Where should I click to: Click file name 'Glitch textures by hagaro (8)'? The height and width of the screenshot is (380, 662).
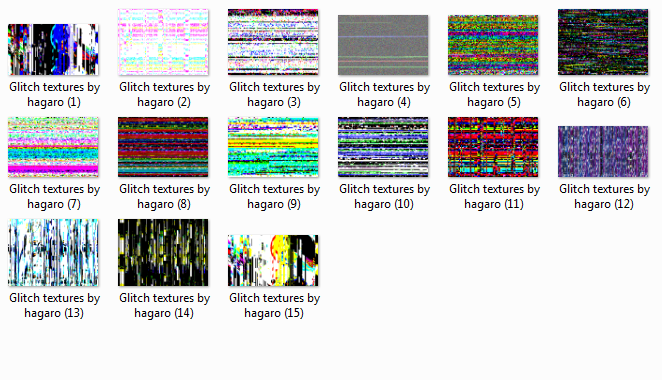(x=164, y=196)
